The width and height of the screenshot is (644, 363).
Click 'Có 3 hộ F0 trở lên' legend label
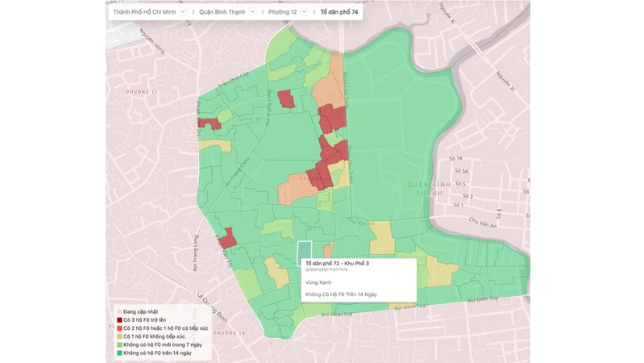coord(144,319)
